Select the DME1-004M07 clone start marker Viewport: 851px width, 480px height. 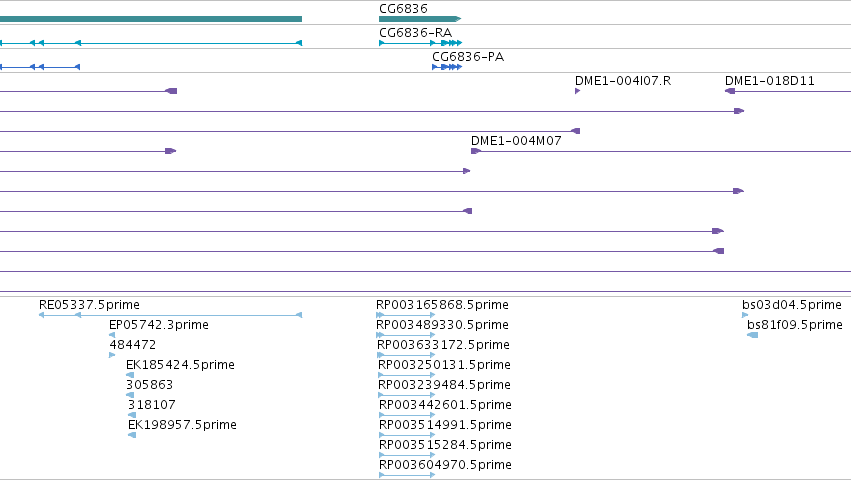coord(475,151)
